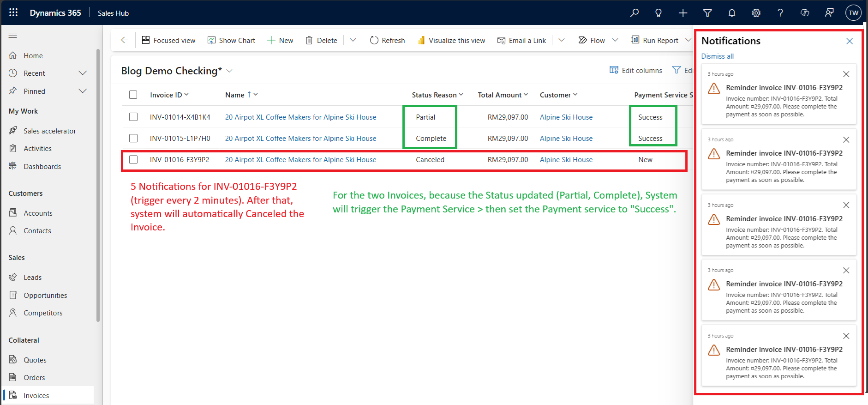Open Alpine Ski House customer in INV-01015-L1P7H0 row

coord(566,138)
